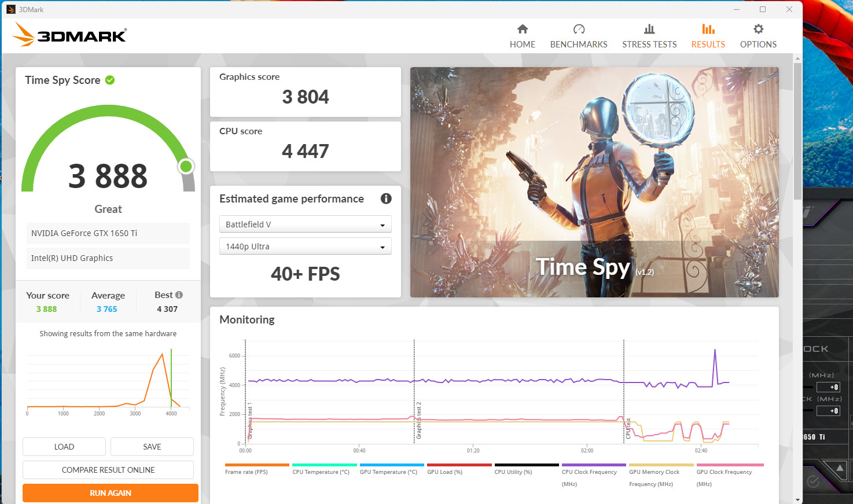Screen dimensions: 853x504
Task: Click the green validation checkmark icon
Action: pyautogui.click(x=110, y=80)
